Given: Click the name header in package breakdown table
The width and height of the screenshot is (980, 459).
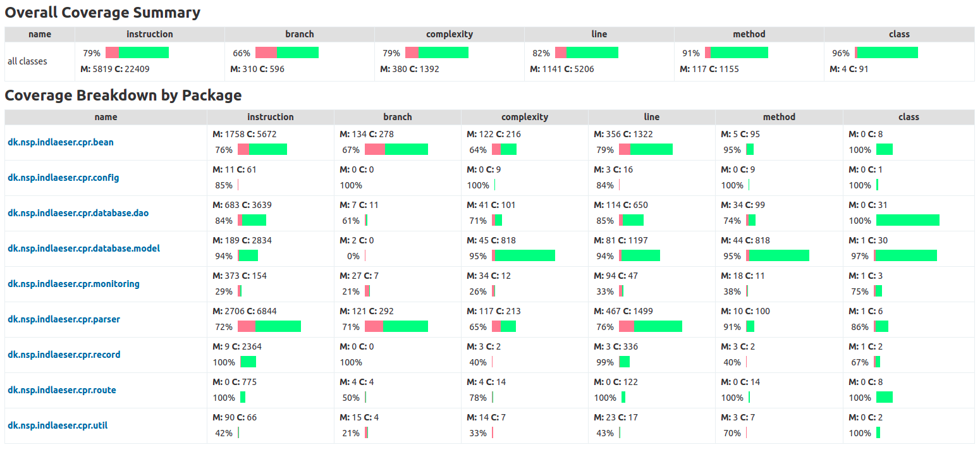Looking at the screenshot, I should (106, 117).
